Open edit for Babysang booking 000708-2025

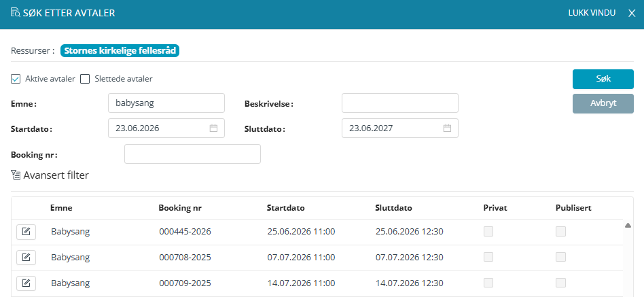pyautogui.click(x=26, y=258)
